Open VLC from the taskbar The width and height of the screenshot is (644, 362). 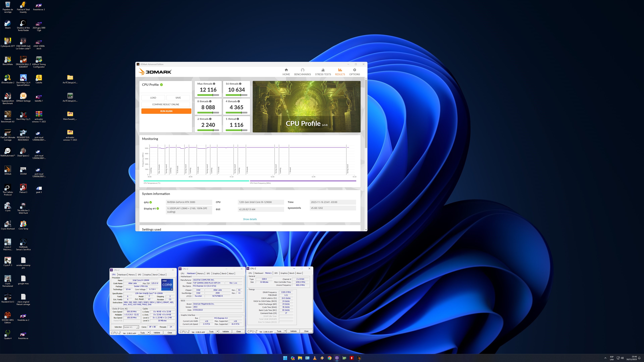pos(315,358)
